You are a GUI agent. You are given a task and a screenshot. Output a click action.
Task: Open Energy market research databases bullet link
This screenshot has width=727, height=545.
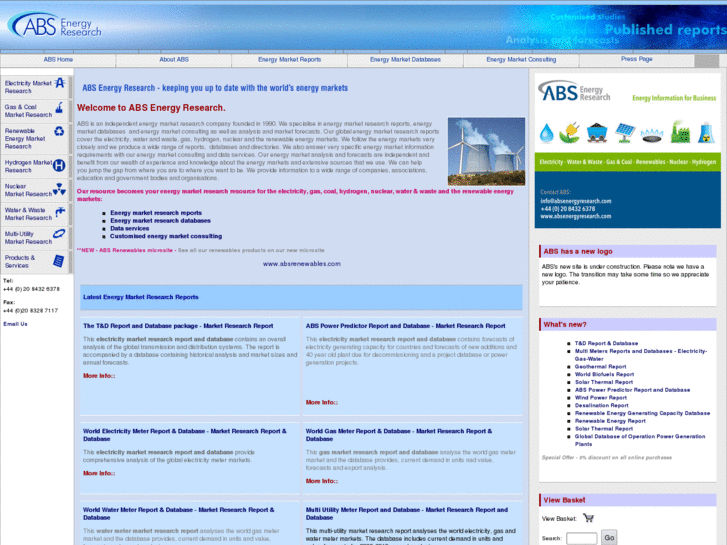160,221
